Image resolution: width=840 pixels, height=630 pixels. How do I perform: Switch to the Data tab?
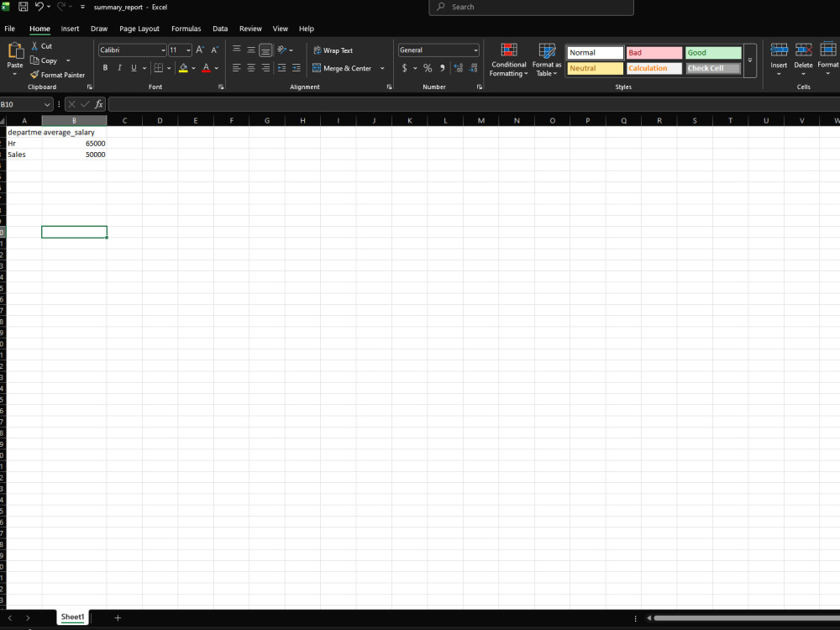(x=220, y=29)
